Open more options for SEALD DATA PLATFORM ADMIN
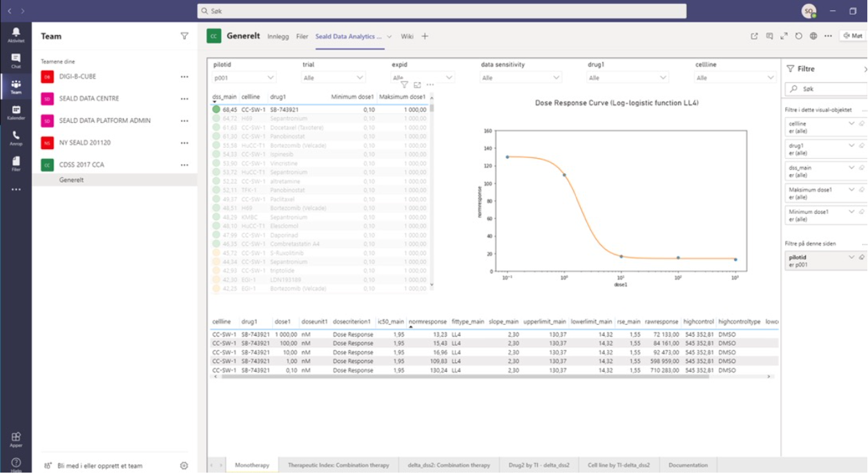The image size is (868, 474). click(184, 121)
